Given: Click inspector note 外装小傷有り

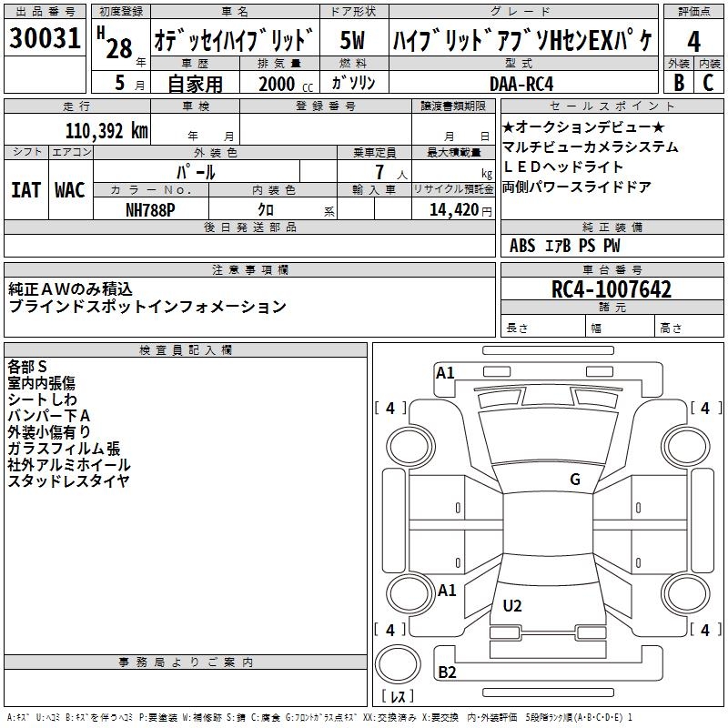Looking at the screenshot, I should [x=49, y=431].
